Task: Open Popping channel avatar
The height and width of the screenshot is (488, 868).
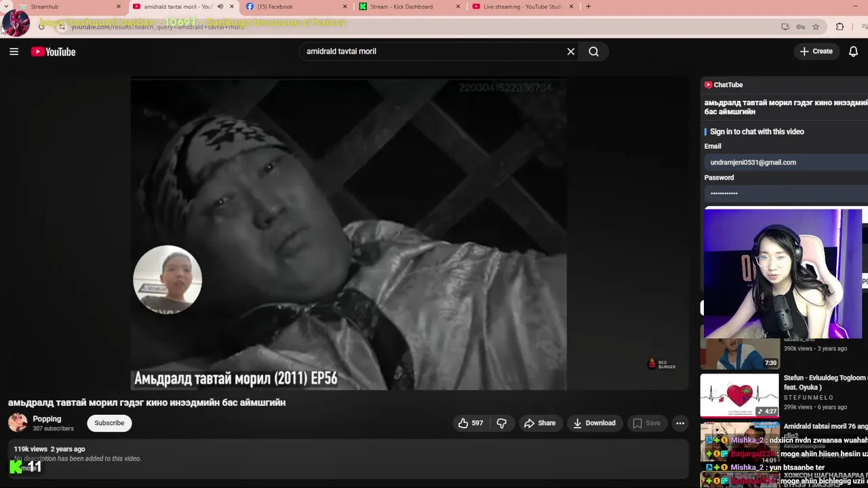Action: 18,423
